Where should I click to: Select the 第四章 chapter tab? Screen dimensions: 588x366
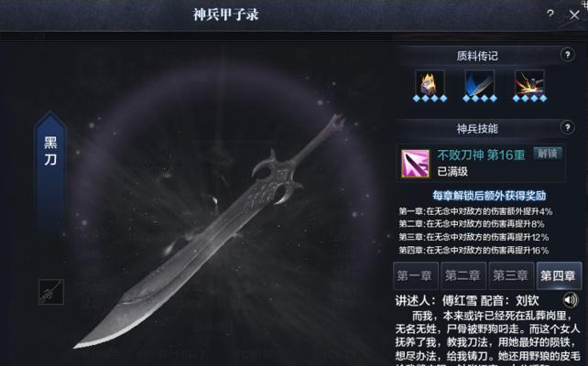point(559,275)
